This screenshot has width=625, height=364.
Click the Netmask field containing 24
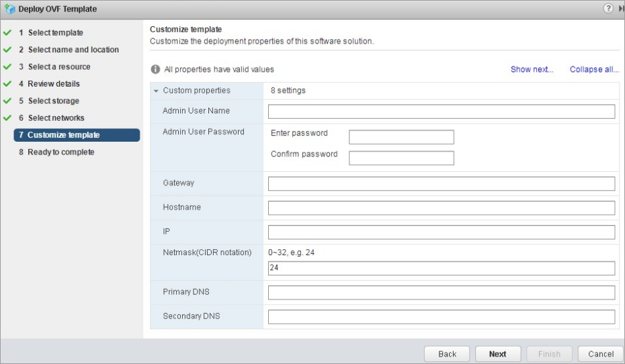(442, 268)
